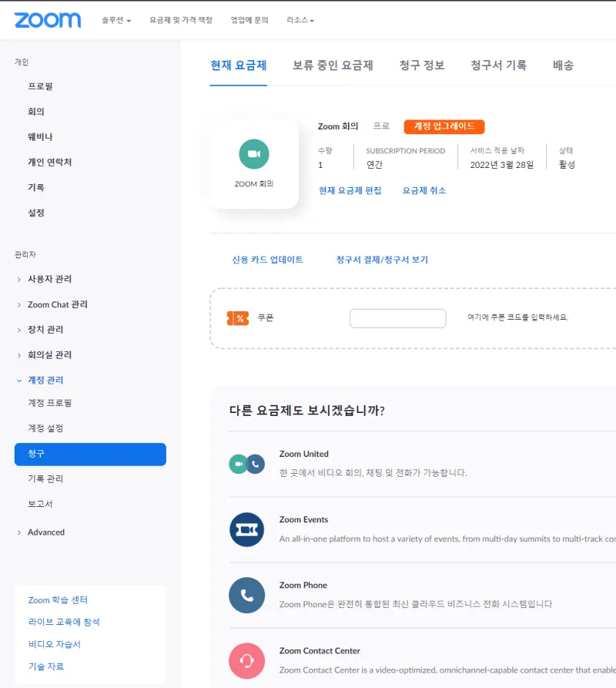Image resolution: width=616 pixels, height=688 pixels.
Task: Expand the Advanced sidebar section
Action: point(46,532)
